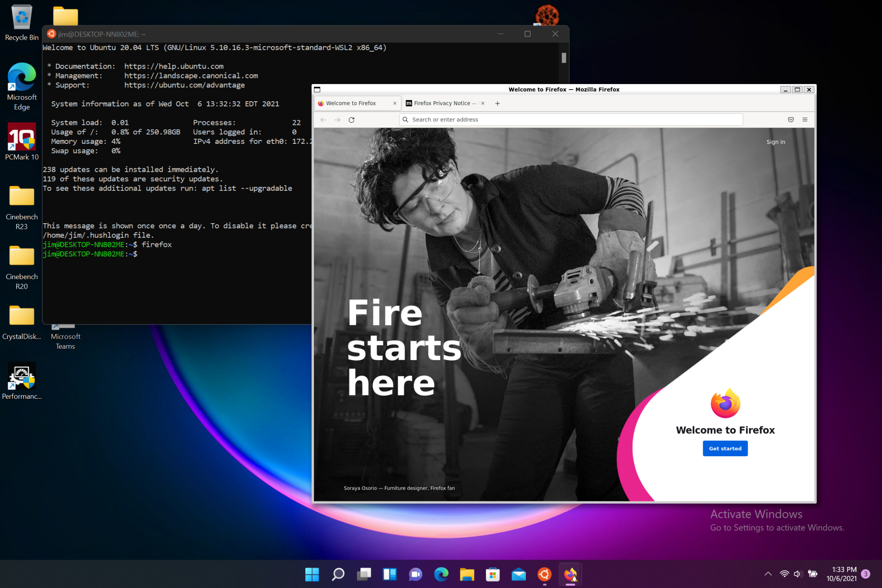Open the Firefox privacy shield icon

tap(791, 119)
